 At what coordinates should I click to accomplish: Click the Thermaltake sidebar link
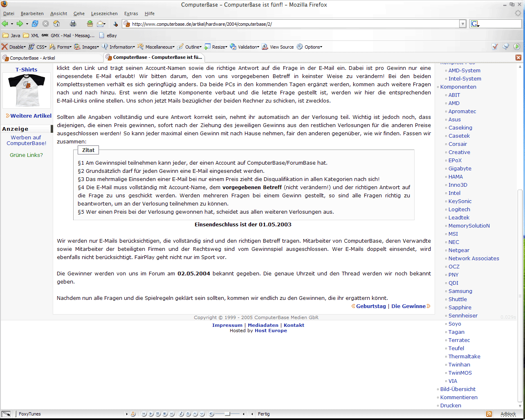coord(464,356)
